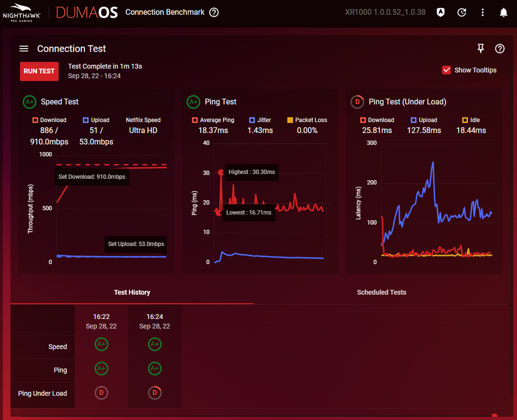Screen dimensions: 517x420
Task: Switch to the Scheduled Tests tab
Action: 381,293
